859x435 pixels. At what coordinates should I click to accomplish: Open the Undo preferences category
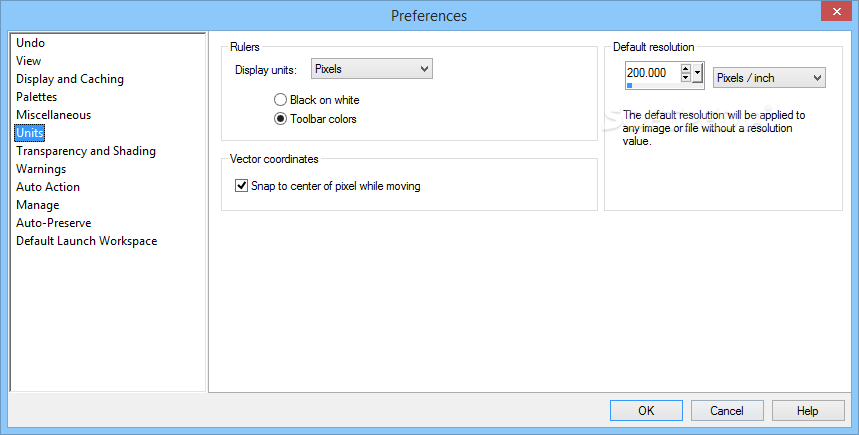[30, 43]
